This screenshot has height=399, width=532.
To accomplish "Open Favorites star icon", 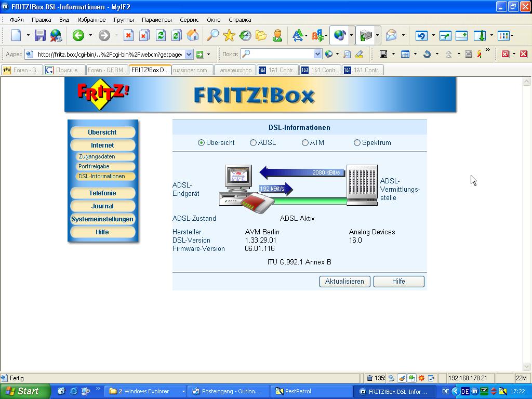I will (229, 35).
